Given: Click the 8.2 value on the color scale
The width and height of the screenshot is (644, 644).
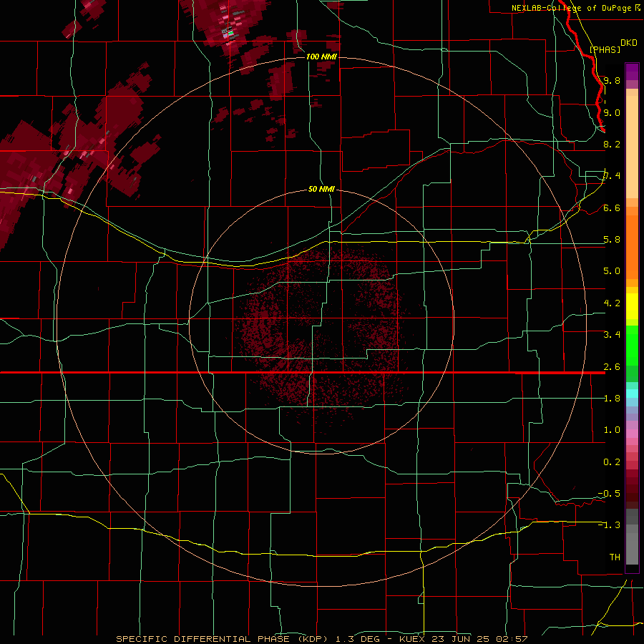Looking at the screenshot, I should [612, 144].
